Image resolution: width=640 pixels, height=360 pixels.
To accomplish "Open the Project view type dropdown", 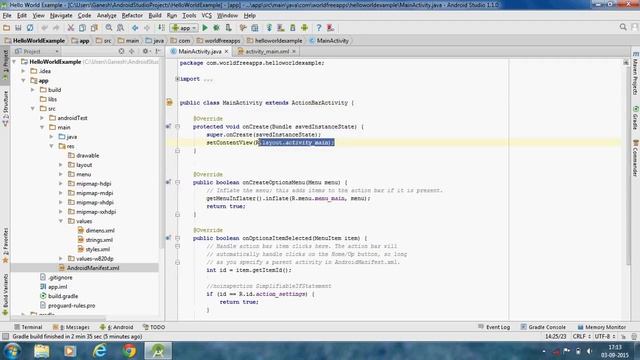I will 37,51.
